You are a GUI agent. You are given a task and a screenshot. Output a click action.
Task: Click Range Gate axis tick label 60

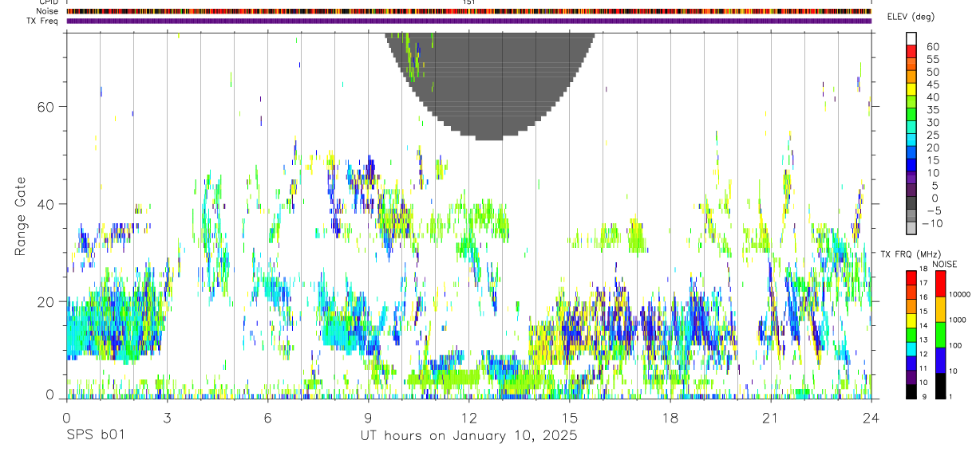46,107
